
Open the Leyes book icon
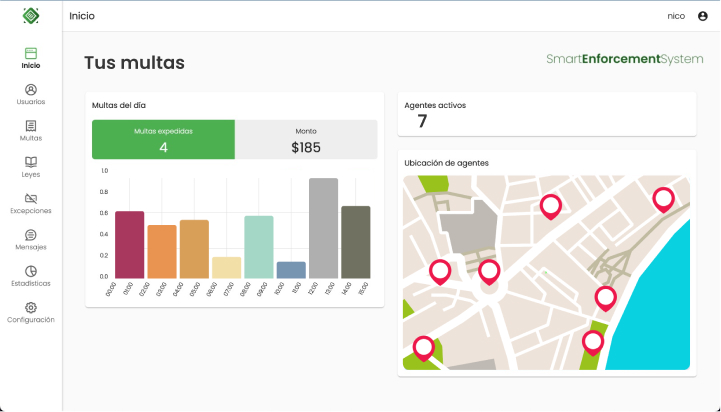tap(31, 162)
